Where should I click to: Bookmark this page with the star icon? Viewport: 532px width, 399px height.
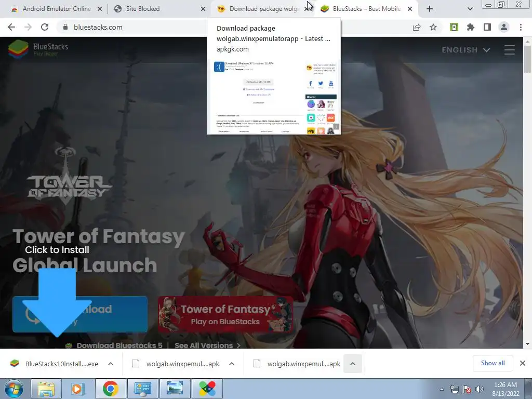[433, 27]
